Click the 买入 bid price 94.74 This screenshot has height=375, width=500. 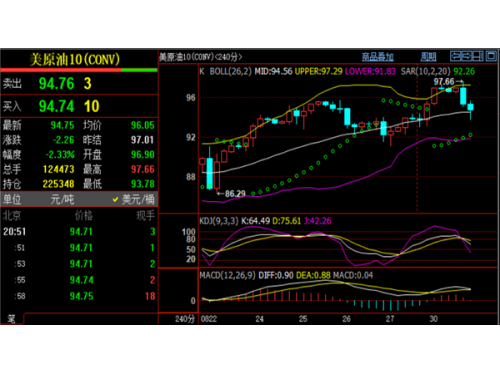(56, 106)
